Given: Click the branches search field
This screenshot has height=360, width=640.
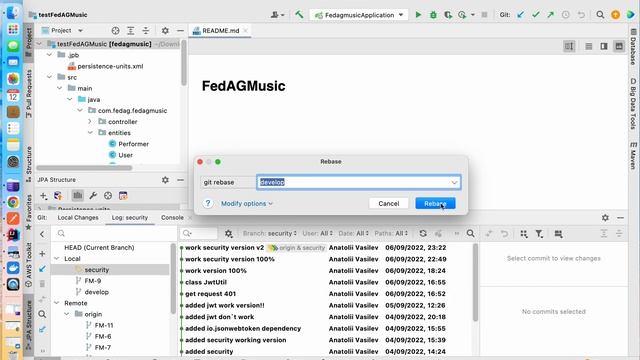Looking at the screenshot, I should click(x=114, y=233).
